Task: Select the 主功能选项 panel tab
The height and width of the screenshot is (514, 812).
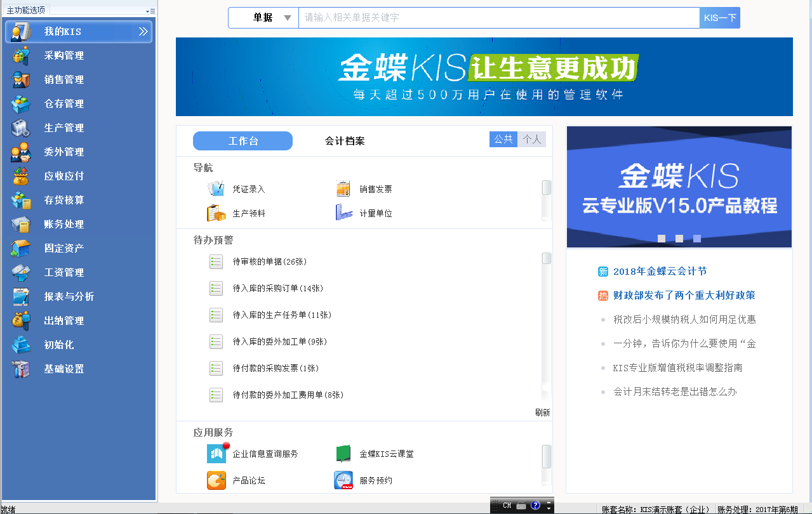Action: 26,10
